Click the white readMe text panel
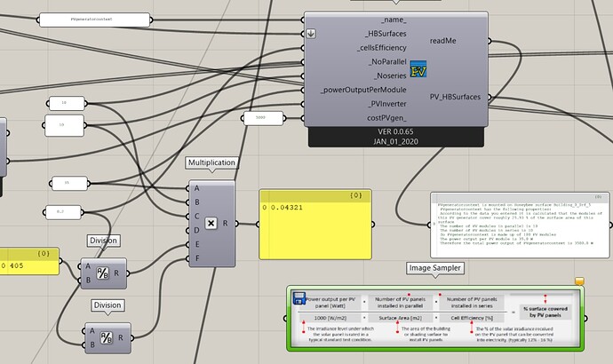This screenshot has width=613, height=364. 520,225
